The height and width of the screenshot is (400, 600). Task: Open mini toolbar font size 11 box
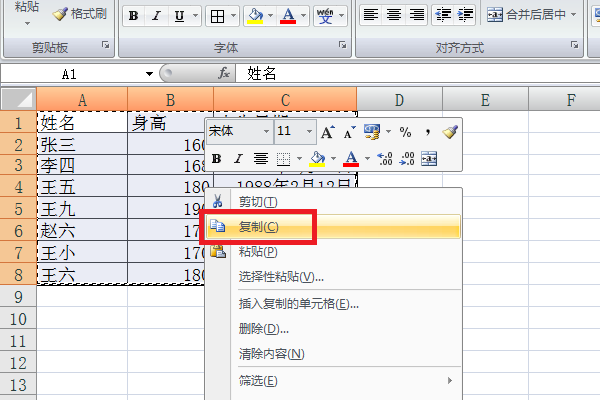tap(295, 131)
